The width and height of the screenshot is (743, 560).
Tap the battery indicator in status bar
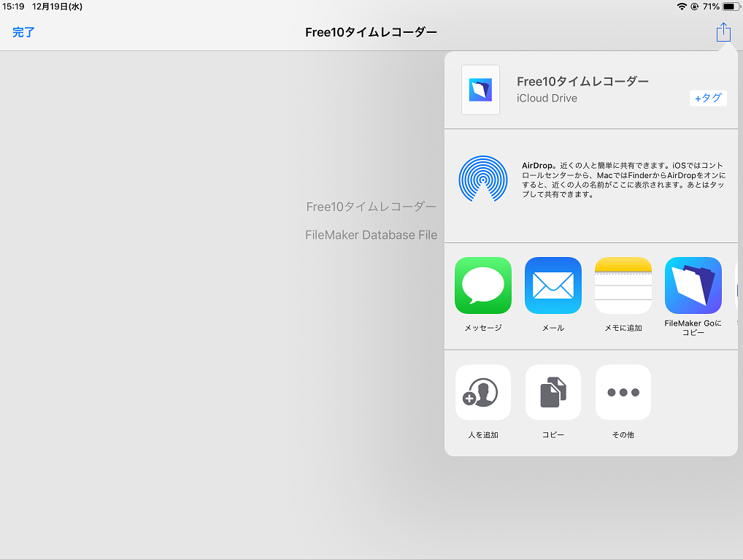(731, 7)
